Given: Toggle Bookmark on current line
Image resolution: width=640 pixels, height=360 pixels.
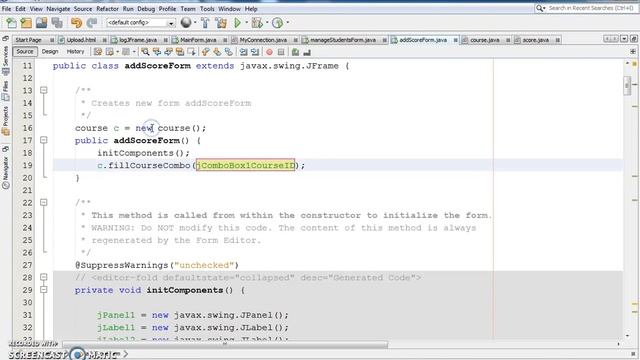Looking at the screenshot, I should (229, 52).
